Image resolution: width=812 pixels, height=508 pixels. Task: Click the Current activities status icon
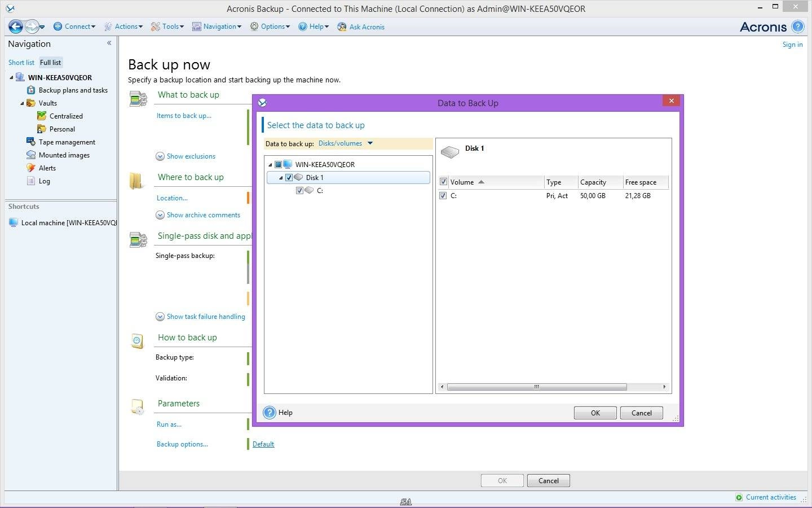click(x=739, y=497)
